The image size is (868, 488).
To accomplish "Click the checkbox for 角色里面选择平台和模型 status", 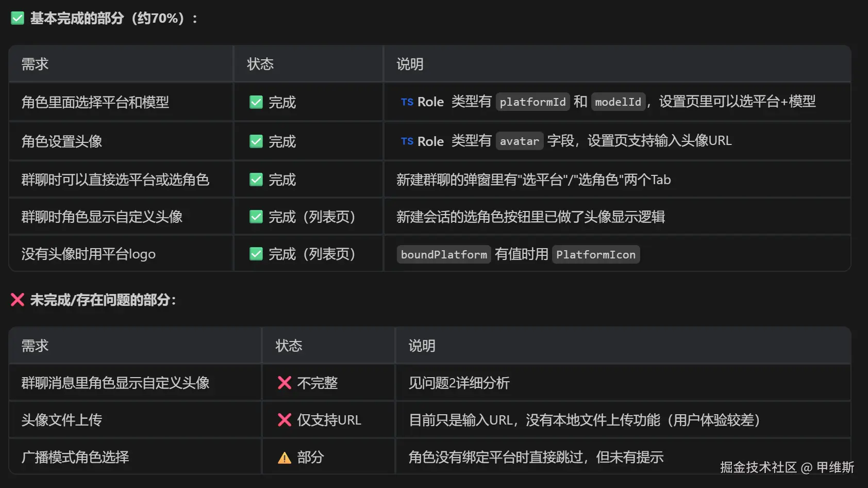I will [x=256, y=102].
